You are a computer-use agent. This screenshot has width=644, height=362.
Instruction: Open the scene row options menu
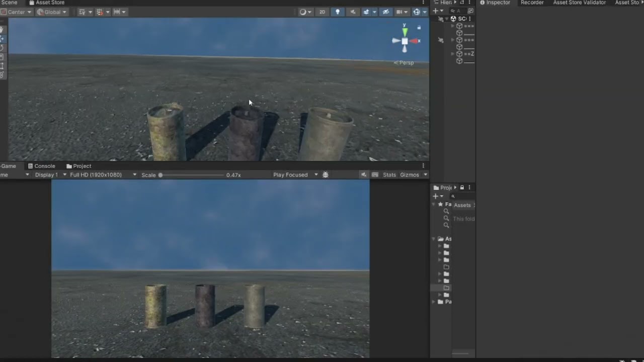click(x=469, y=19)
